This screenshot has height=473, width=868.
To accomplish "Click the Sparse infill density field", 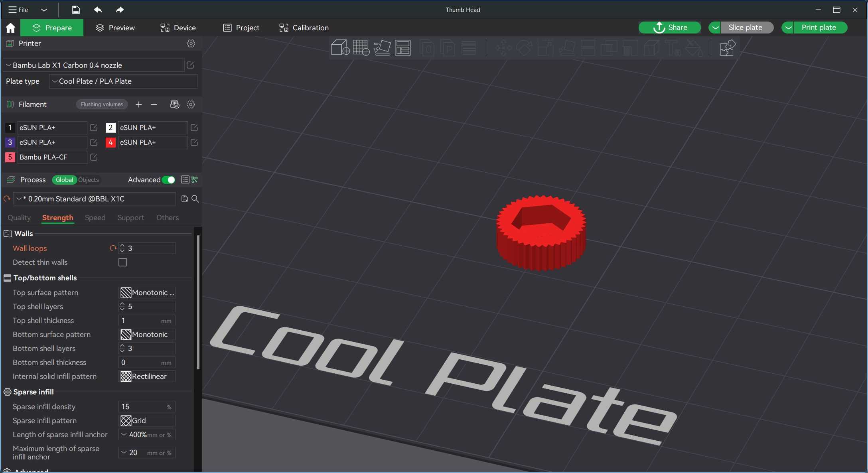I will (147, 407).
